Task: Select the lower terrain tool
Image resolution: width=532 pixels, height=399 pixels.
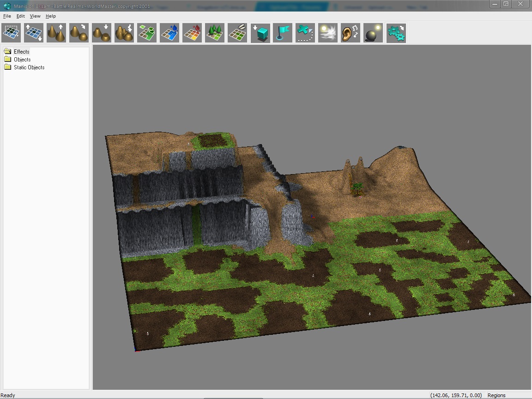Action: (102, 33)
